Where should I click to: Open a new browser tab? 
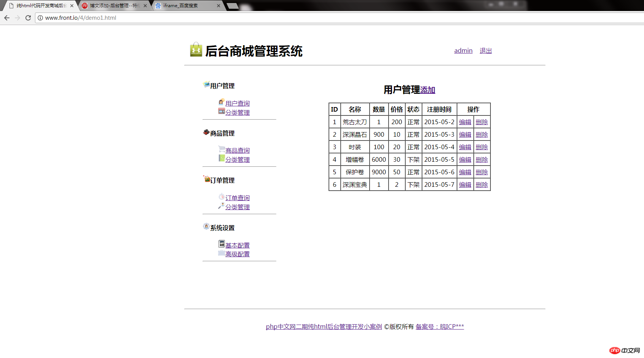(x=233, y=6)
